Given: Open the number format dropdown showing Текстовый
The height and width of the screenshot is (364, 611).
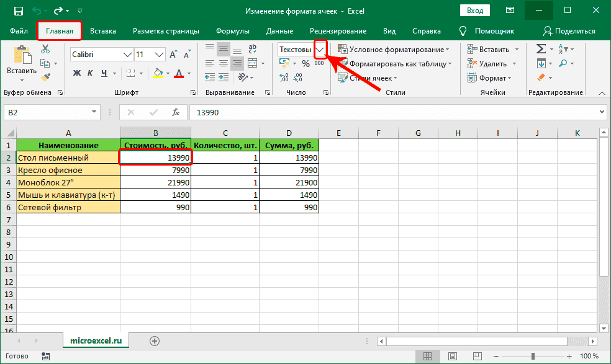Looking at the screenshot, I should [x=319, y=50].
